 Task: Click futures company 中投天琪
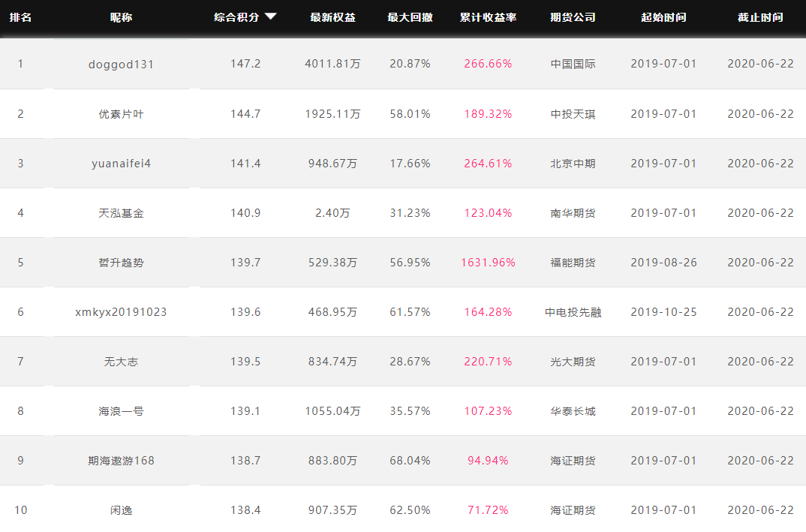coord(573,113)
